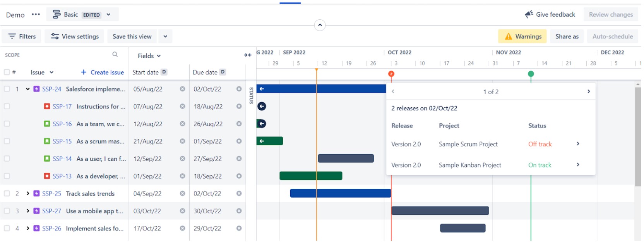Clear the start date 21/Aug/22 for SSP-15
Screen dimensions: 644x243
(182, 141)
